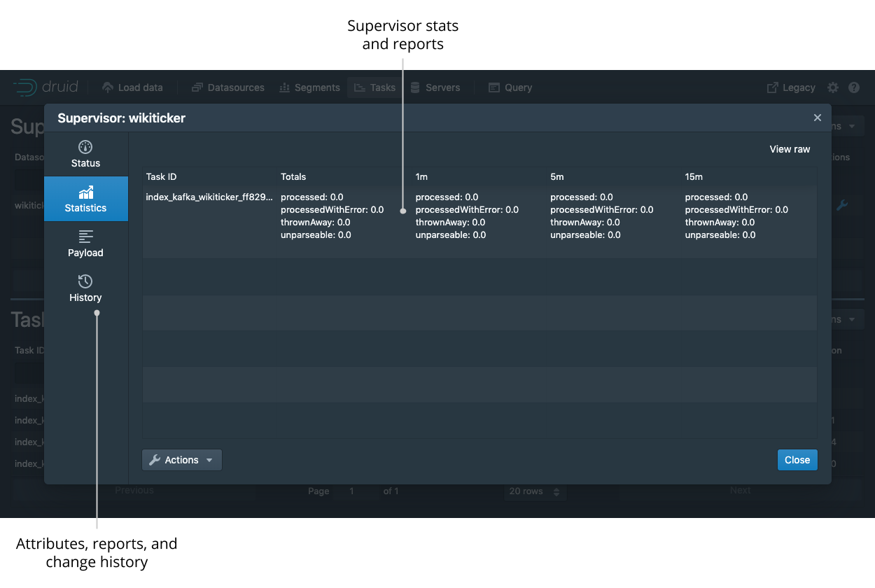Click the blue Close button

pyautogui.click(x=797, y=460)
